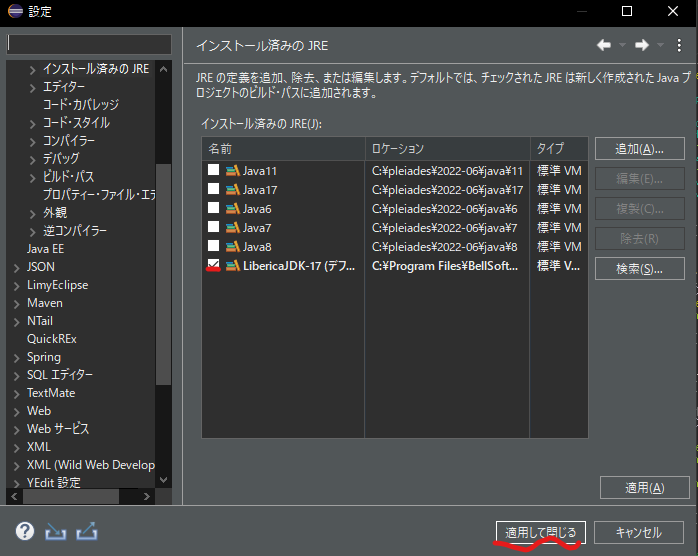Image resolution: width=698 pixels, height=556 pixels.
Task: Select LimyEclipse in the tree
Action: click(x=57, y=285)
